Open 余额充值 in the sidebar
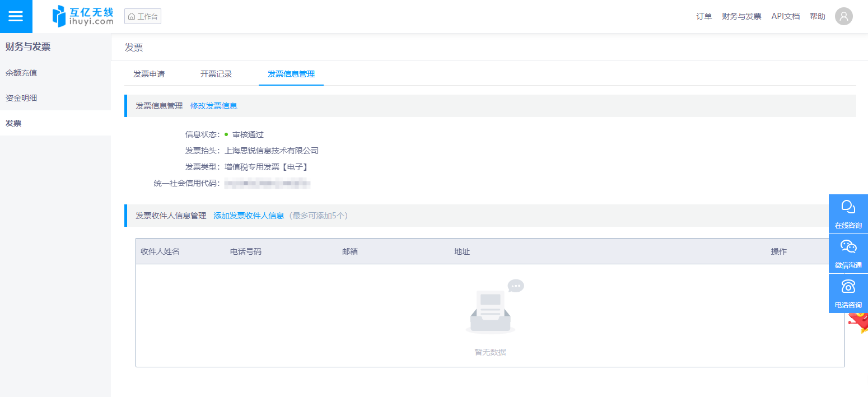868x397 pixels. click(21, 73)
